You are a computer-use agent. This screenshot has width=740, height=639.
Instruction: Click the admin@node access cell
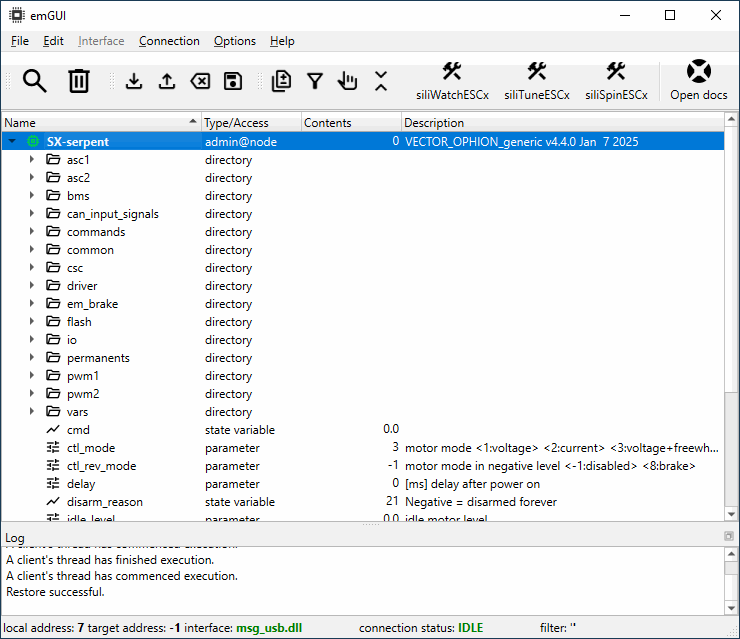[241, 142]
